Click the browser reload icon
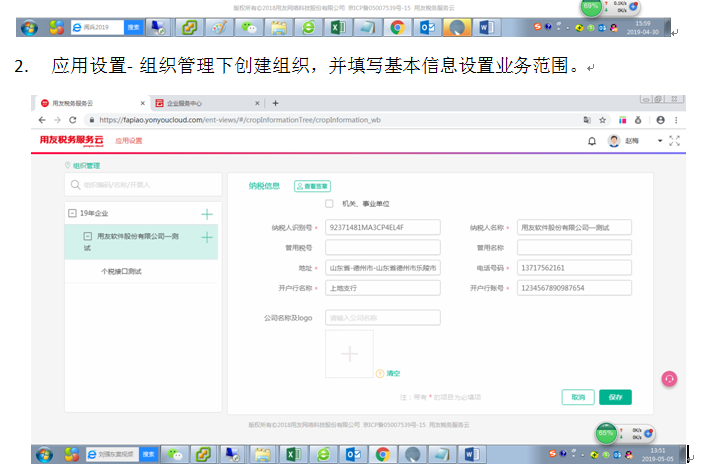The image size is (705, 466). (x=72, y=119)
